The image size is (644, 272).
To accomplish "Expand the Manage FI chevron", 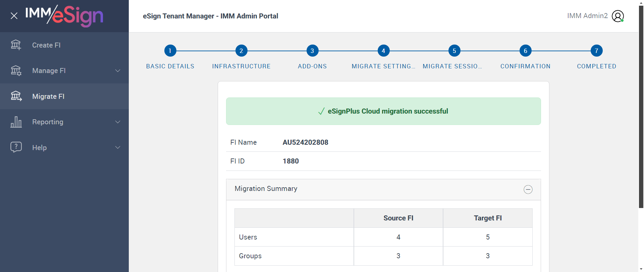I will click(x=118, y=71).
